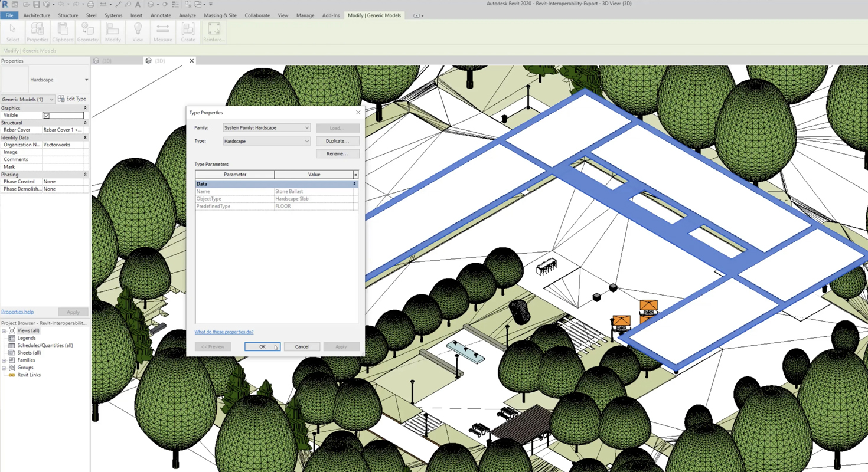Open the View lightbulb ribbon panel
The image size is (868, 472).
[x=138, y=32]
